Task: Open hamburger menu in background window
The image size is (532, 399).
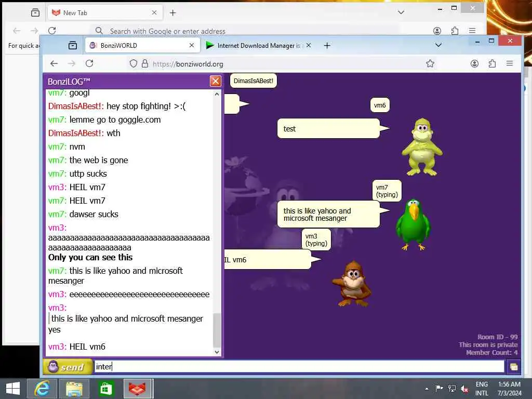Action: point(472,31)
